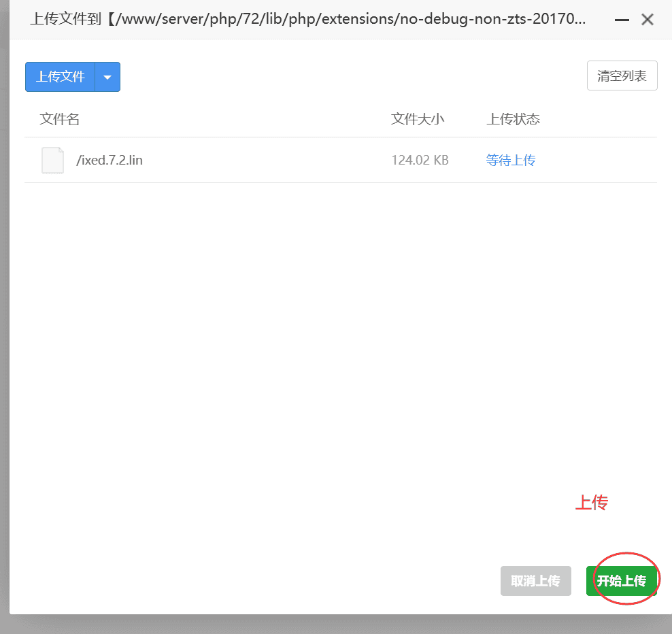Select the document thumbnail in the file row
672x634 pixels.
[x=52, y=160]
